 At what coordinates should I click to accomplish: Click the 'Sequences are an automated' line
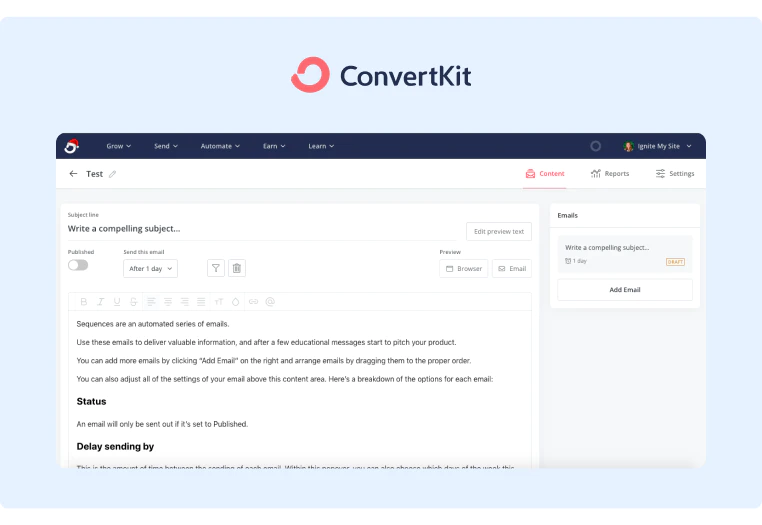(x=153, y=324)
